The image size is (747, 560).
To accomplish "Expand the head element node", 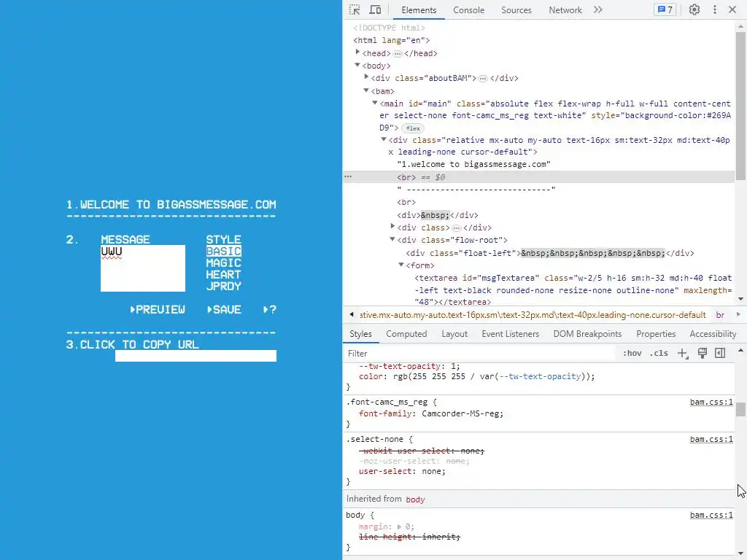I will 357,52.
